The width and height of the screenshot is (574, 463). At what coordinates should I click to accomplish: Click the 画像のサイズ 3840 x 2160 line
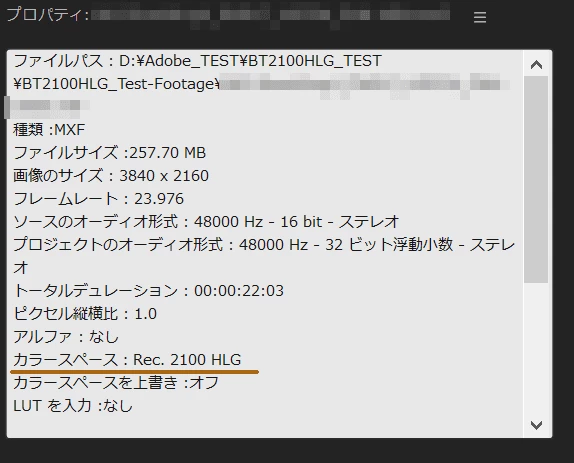[111, 176]
